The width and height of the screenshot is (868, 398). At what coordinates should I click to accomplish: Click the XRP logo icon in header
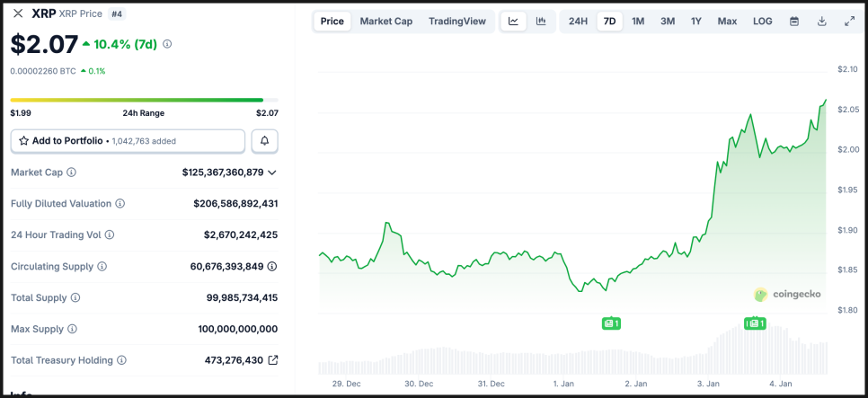tap(18, 13)
